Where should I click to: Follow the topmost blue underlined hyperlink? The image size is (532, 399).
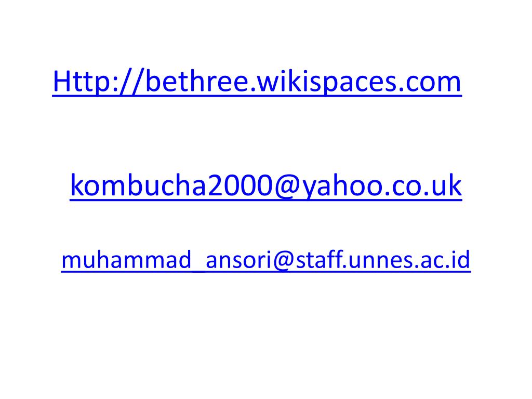(257, 83)
